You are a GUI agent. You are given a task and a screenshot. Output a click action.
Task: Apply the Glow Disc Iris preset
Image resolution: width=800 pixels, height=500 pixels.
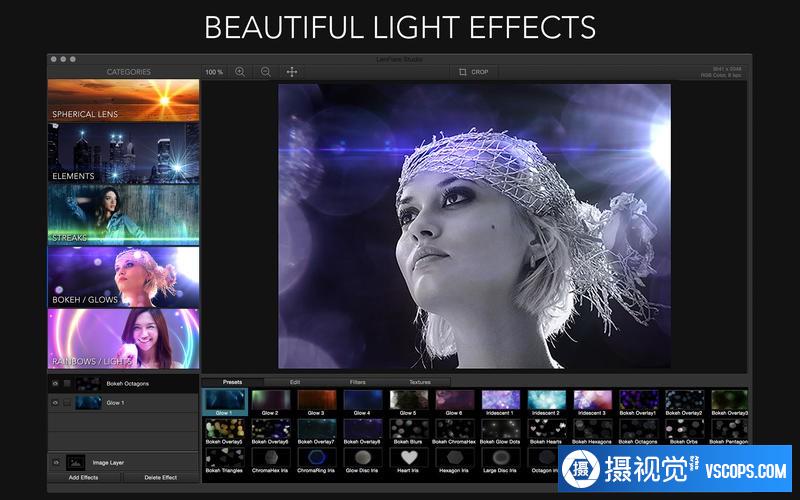click(362, 460)
